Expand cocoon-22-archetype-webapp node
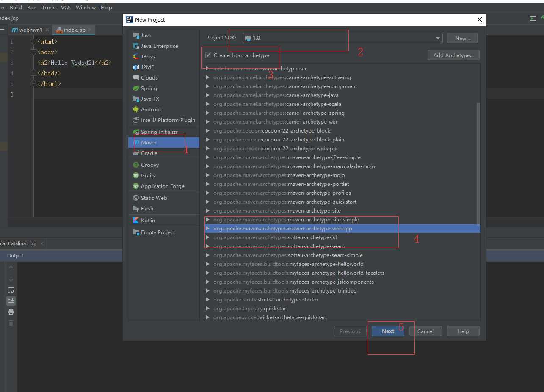This screenshot has height=392, width=544. pyautogui.click(x=207, y=149)
